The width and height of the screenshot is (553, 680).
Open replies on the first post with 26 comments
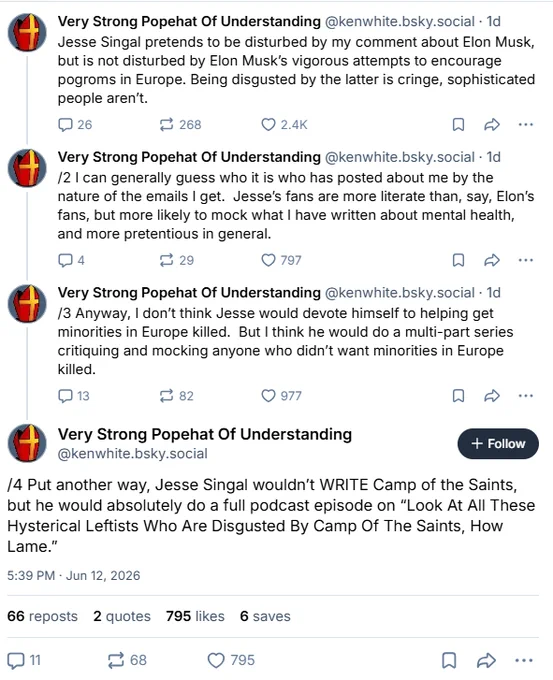point(75,125)
